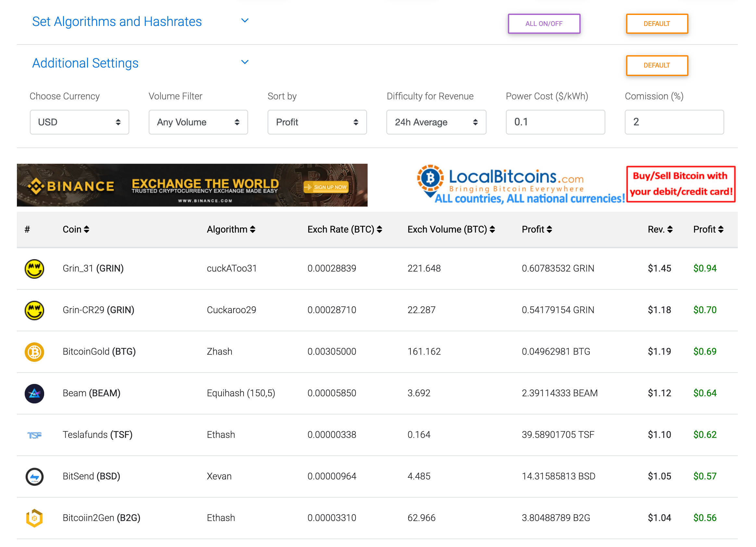Click the $0.94 profit value
Screen dimensions: 756x547
coord(705,269)
